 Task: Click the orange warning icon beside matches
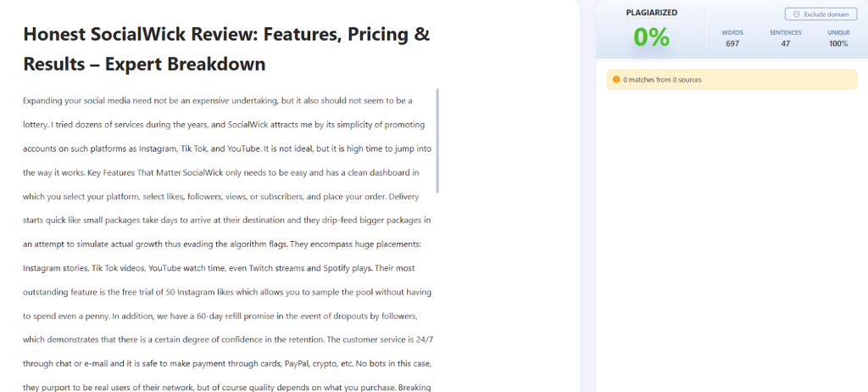pos(615,80)
